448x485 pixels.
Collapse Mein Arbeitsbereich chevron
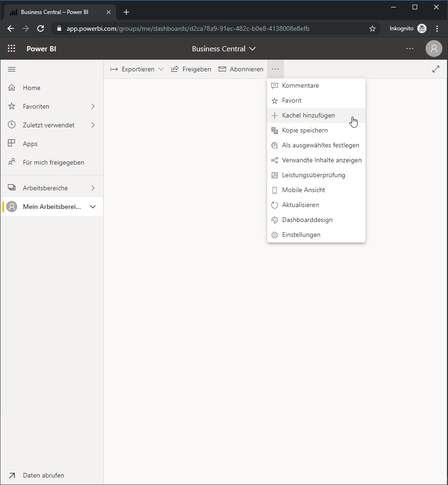point(93,207)
